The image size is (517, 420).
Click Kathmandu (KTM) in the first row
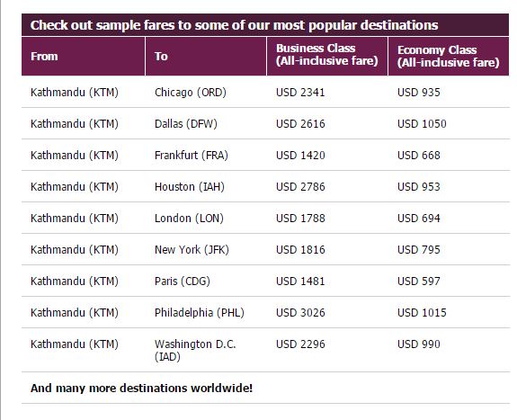pyautogui.click(x=75, y=93)
